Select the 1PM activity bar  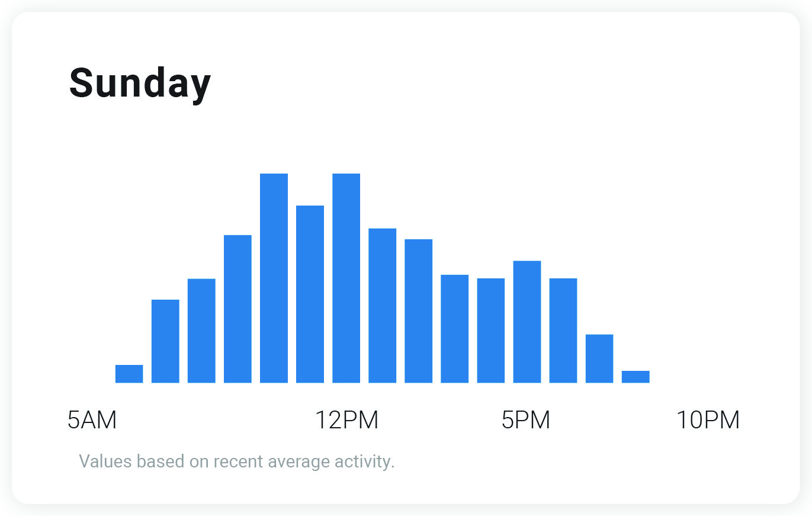tap(382, 305)
